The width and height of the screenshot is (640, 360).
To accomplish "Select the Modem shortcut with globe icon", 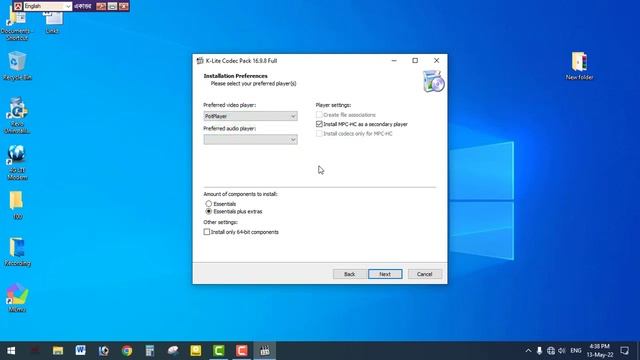I will coord(17,162).
